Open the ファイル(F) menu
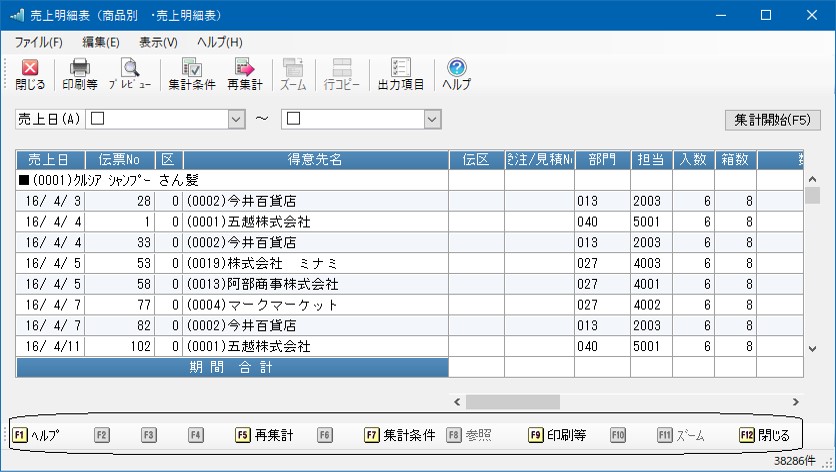This screenshot has width=836, height=472. click(x=38, y=42)
